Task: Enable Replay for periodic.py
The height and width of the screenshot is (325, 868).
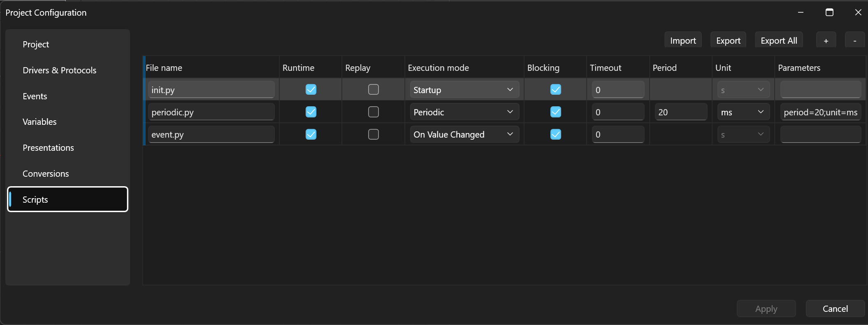Action: pos(374,112)
